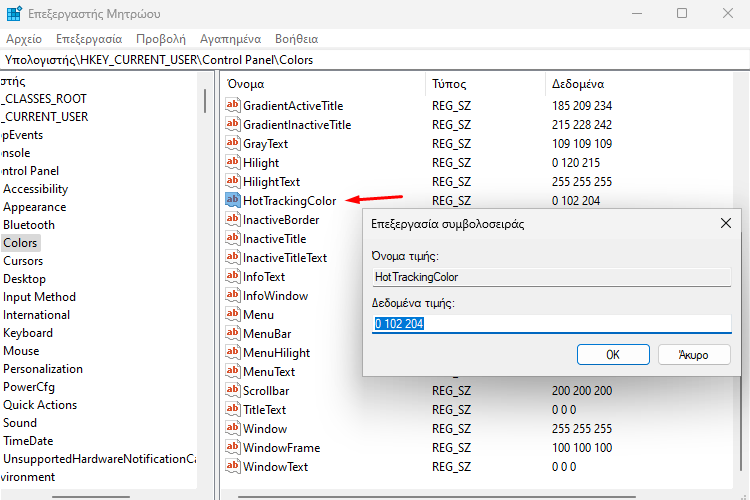750x500 pixels.
Task: Select the Input Method key in the tree
Action: pos(39,297)
